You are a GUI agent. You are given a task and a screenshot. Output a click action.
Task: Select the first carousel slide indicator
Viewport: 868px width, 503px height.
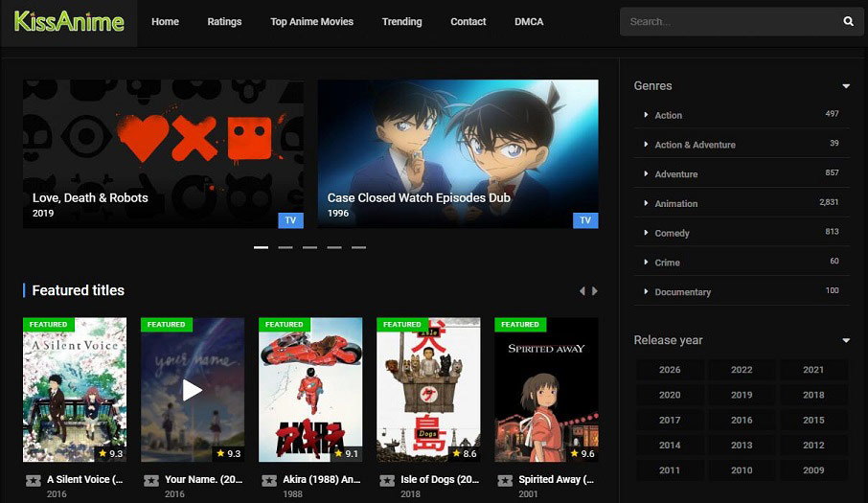pyautogui.click(x=261, y=247)
